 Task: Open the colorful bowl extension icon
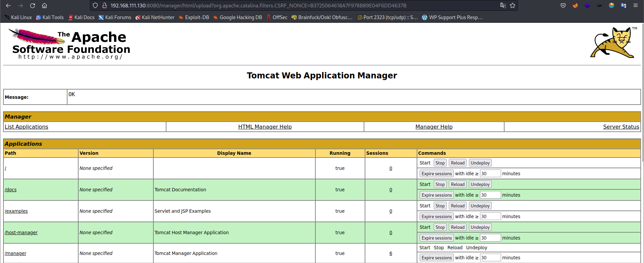point(611,5)
